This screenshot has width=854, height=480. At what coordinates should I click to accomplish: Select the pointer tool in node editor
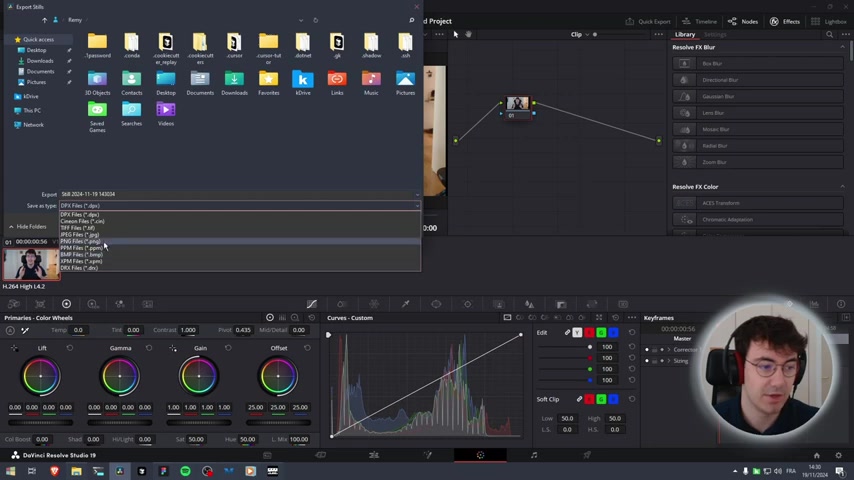[456, 34]
